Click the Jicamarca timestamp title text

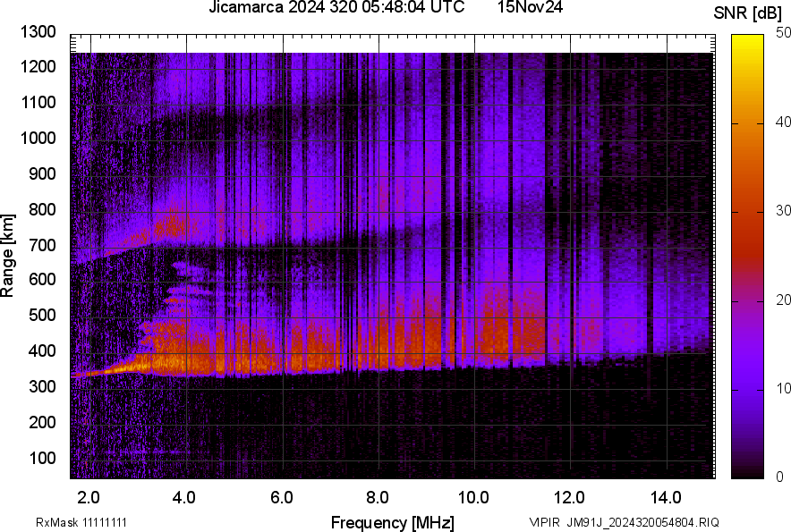point(336,8)
